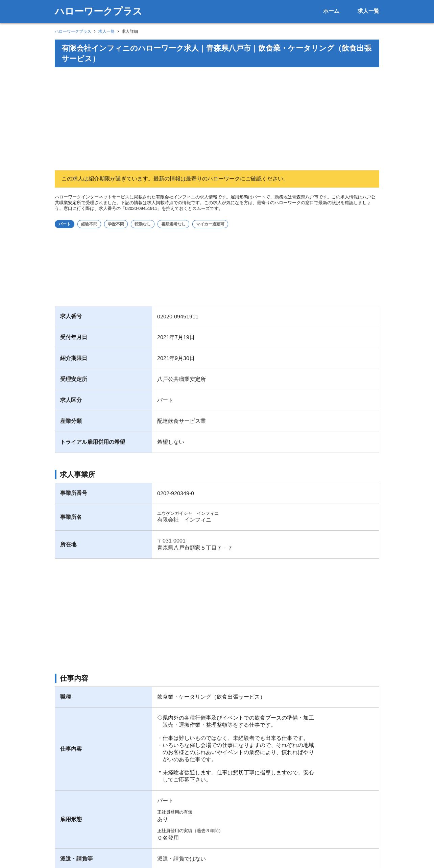Click the 未経験者歓迎します note line
The height and width of the screenshot is (868, 434).
(x=236, y=776)
